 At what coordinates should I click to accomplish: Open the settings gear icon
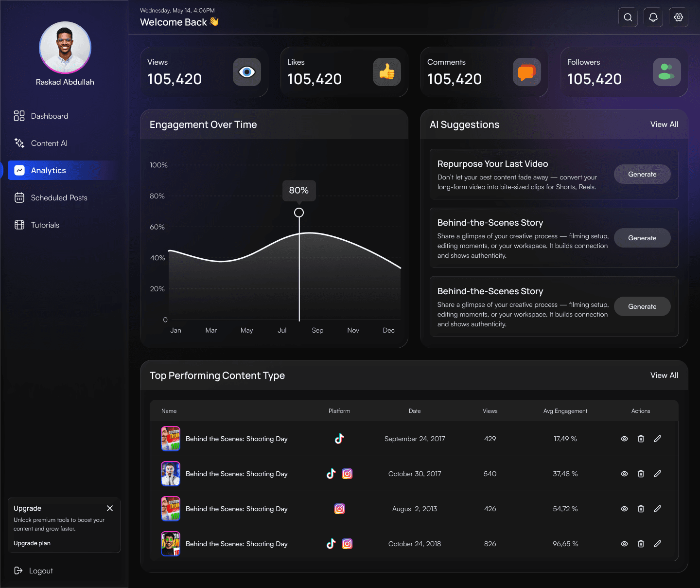pos(678,17)
